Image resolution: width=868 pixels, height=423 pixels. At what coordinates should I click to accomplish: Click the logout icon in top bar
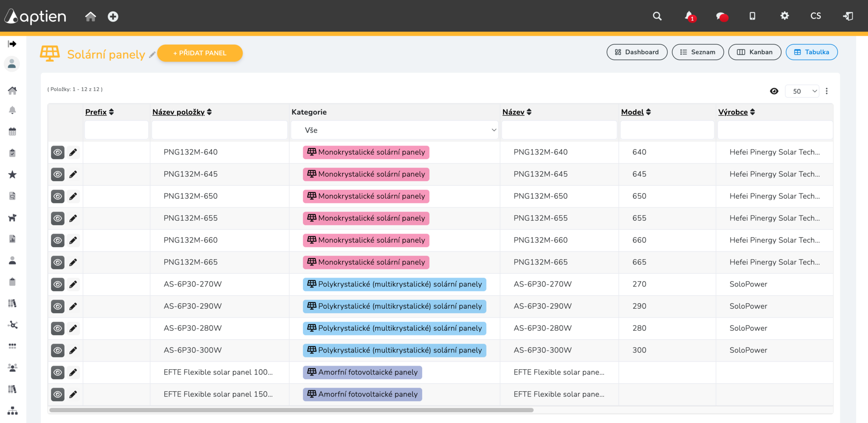pyautogui.click(x=848, y=16)
